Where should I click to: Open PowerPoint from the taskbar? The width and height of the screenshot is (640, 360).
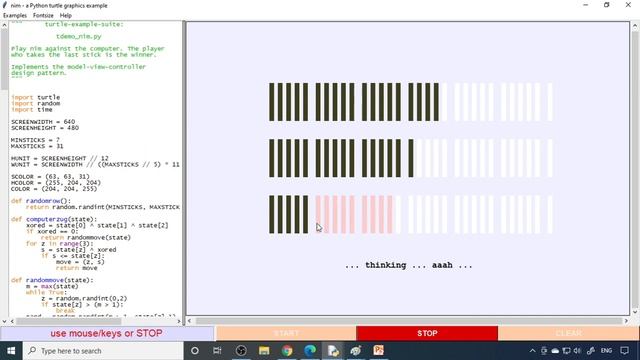tap(378, 351)
